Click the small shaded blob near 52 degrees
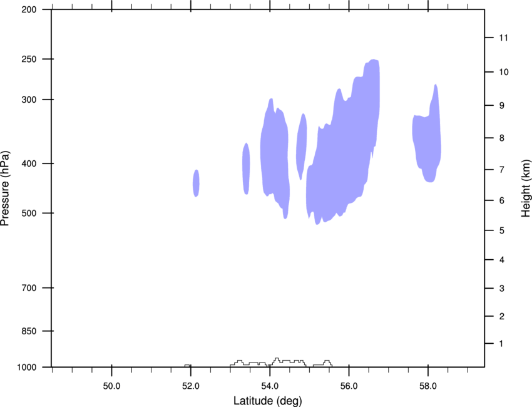Viewport: 532px width, 407px height. pyautogui.click(x=196, y=183)
